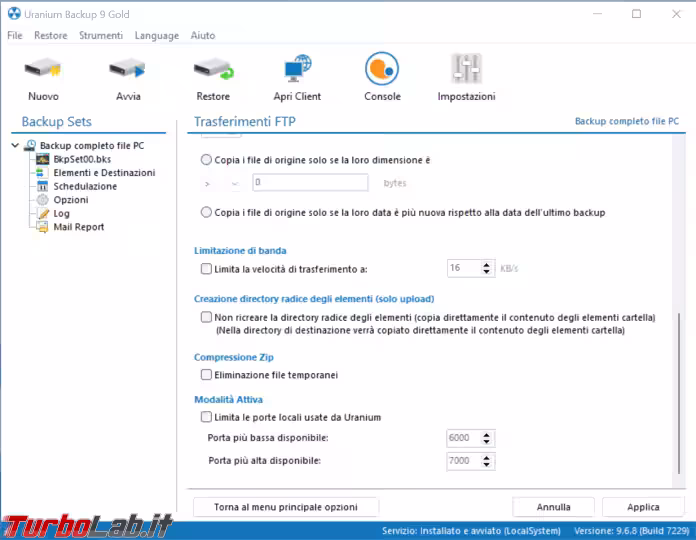
Task: Increase transfer speed KB/s value
Action: 486,265
